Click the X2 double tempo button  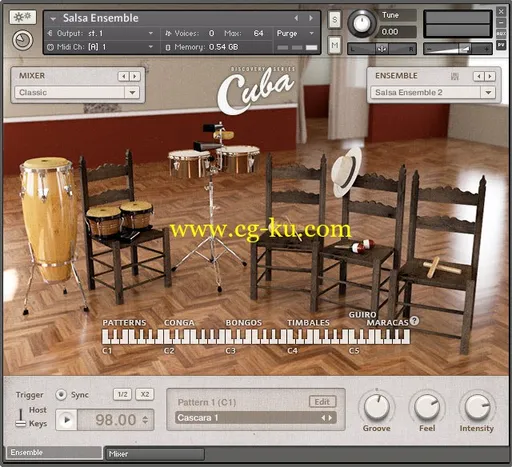click(x=145, y=394)
